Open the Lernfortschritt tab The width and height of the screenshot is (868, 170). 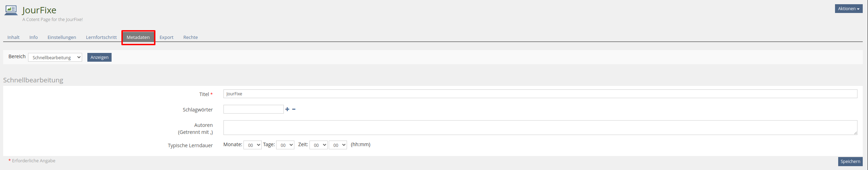101,38
